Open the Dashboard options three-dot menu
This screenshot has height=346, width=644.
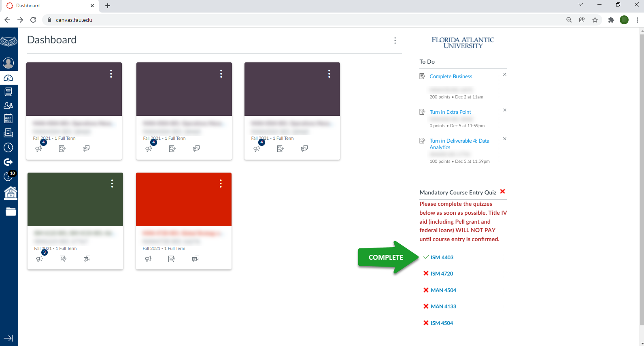pyautogui.click(x=395, y=41)
